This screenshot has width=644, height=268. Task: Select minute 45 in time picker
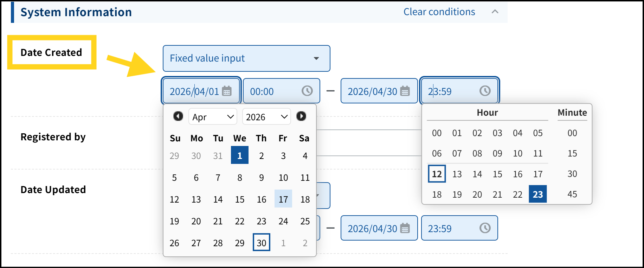click(572, 194)
